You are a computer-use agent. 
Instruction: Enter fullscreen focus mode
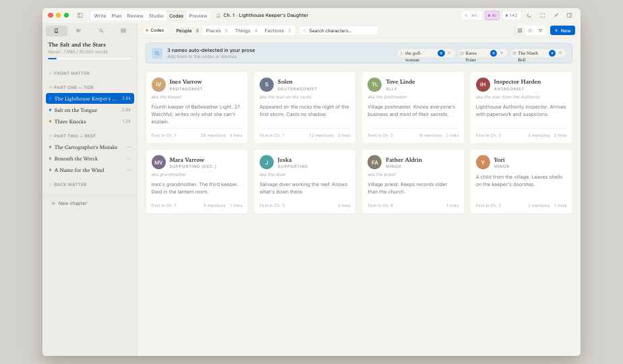tap(542, 15)
